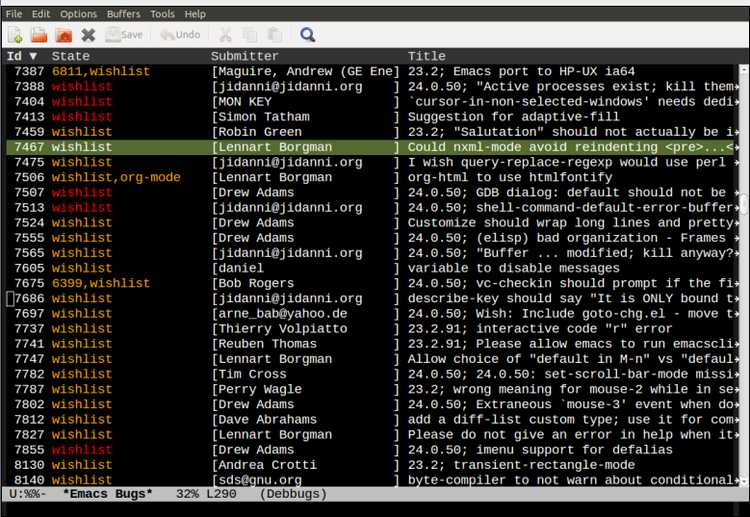Click the wishlist,org-mode state of bug 7506
This screenshot has width=750, height=517.
[x=116, y=177]
